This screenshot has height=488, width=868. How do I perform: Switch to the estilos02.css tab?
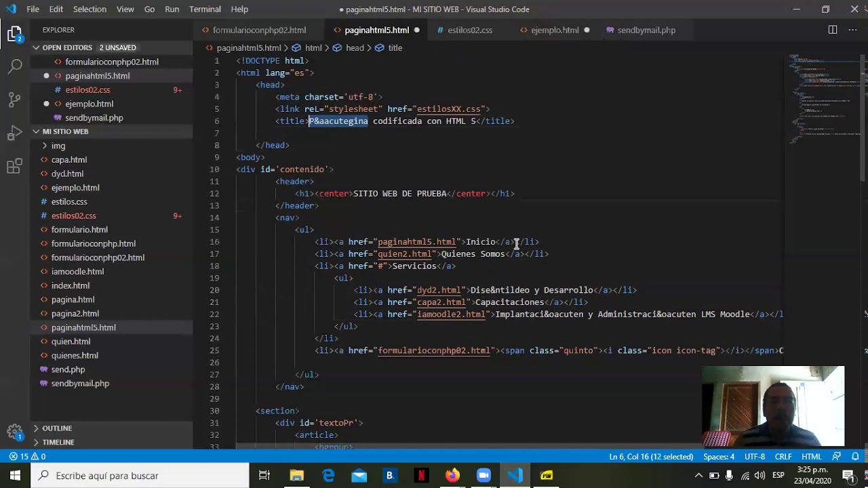click(470, 30)
